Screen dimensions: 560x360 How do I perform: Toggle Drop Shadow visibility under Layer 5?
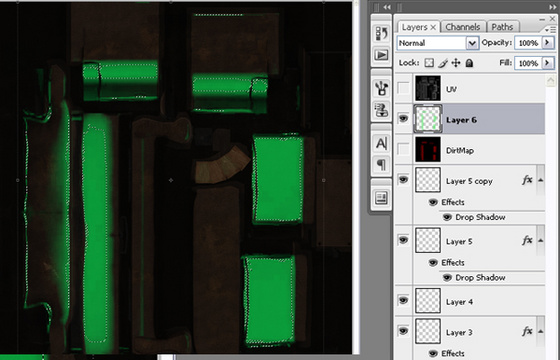pos(447,278)
